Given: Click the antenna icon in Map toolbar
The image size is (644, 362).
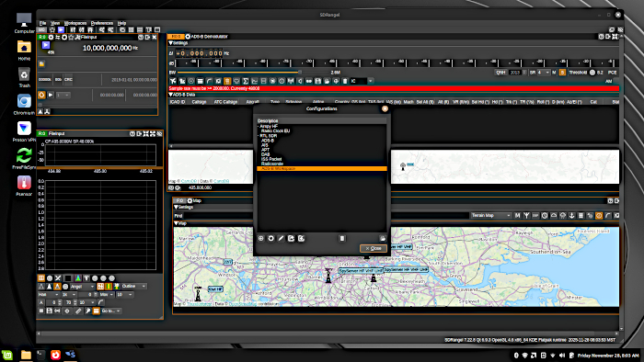Looking at the screenshot, I should click(x=526, y=215).
